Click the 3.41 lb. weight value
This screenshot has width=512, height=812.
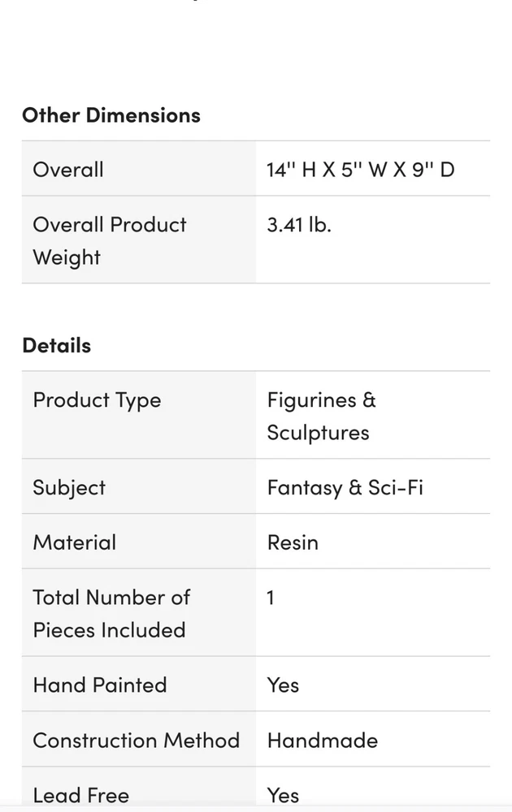298,225
